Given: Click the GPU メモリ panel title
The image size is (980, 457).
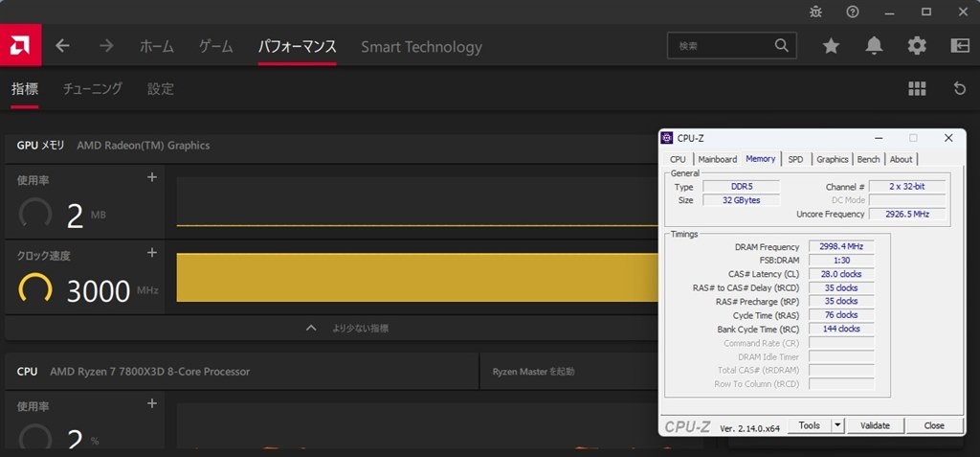Looking at the screenshot, I should tap(40, 146).
